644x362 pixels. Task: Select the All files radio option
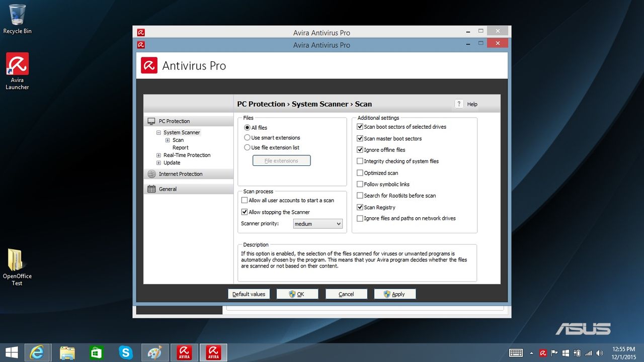(x=256, y=128)
